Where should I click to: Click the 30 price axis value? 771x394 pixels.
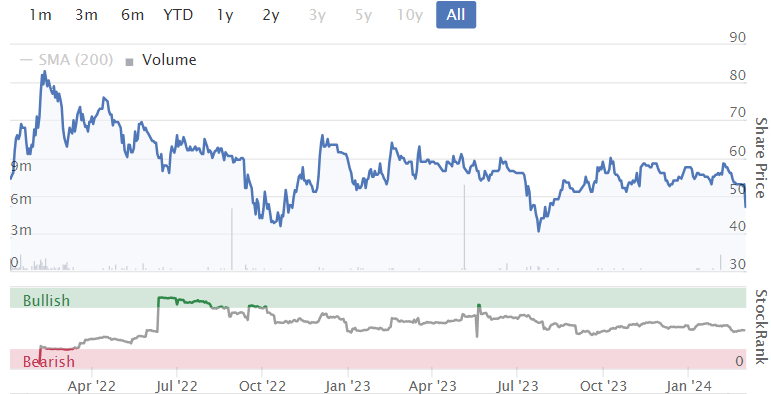pos(738,264)
